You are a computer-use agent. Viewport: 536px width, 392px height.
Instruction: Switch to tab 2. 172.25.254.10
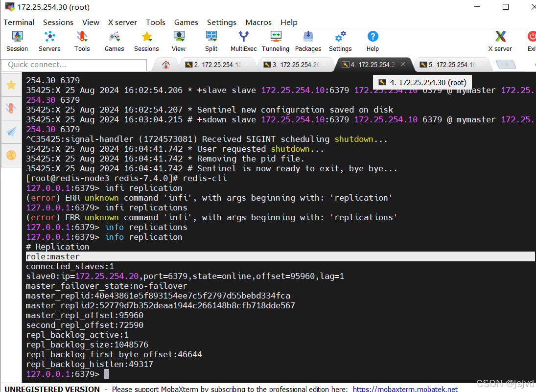(217, 65)
